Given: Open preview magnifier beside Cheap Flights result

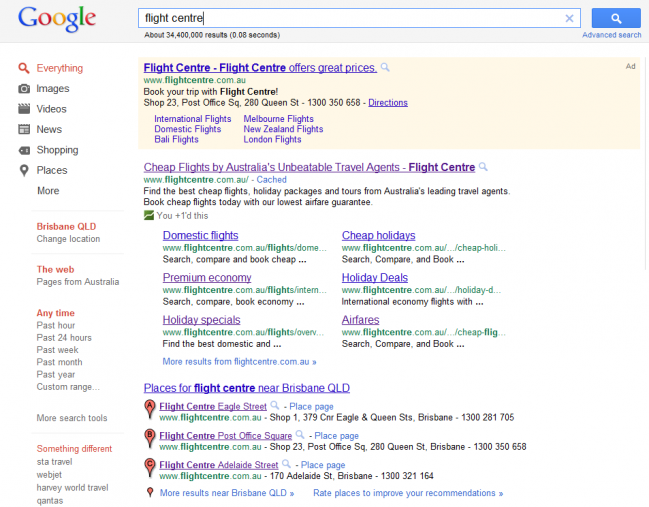Looking at the screenshot, I should (483, 167).
